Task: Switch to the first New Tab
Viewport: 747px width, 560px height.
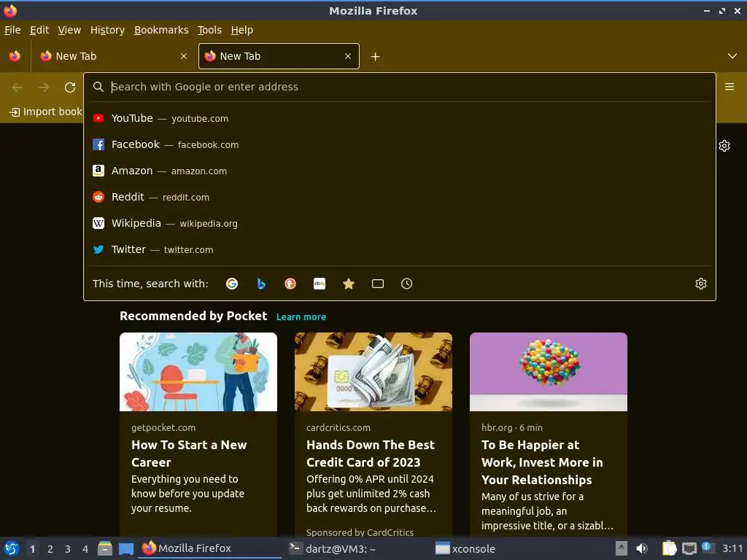Action: pyautogui.click(x=113, y=56)
